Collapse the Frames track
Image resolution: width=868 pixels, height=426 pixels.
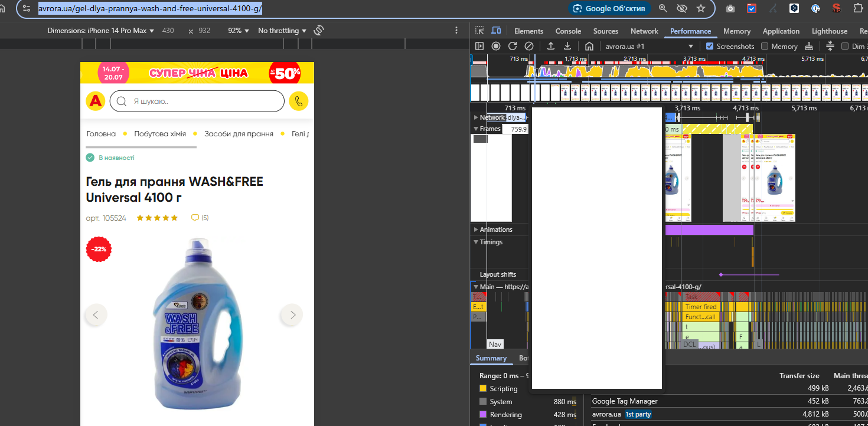476,129
